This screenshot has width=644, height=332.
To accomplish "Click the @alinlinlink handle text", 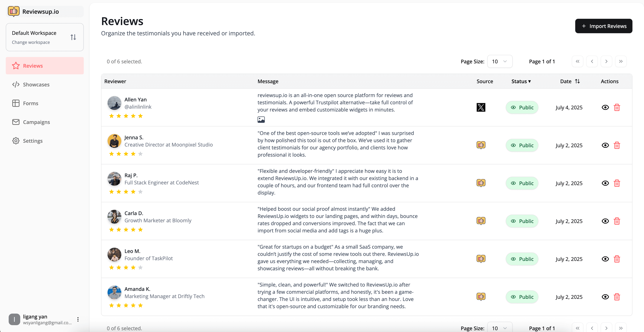I will click(138, 107).
